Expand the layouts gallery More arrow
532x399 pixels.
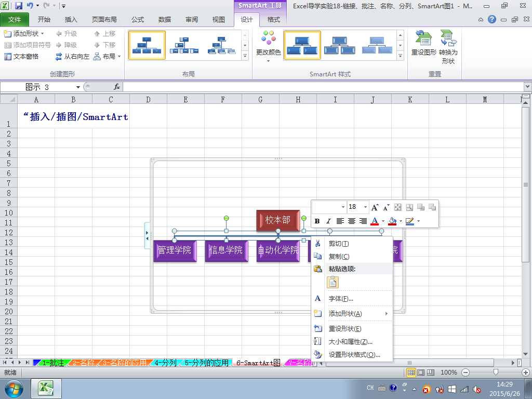point(245,56)
